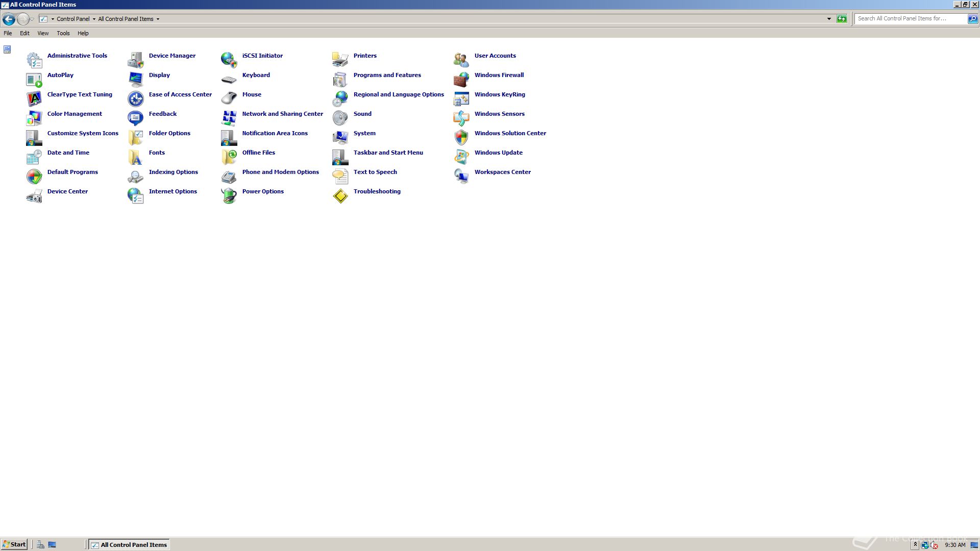
Task: Open the File menu
Action: (8, 33)
